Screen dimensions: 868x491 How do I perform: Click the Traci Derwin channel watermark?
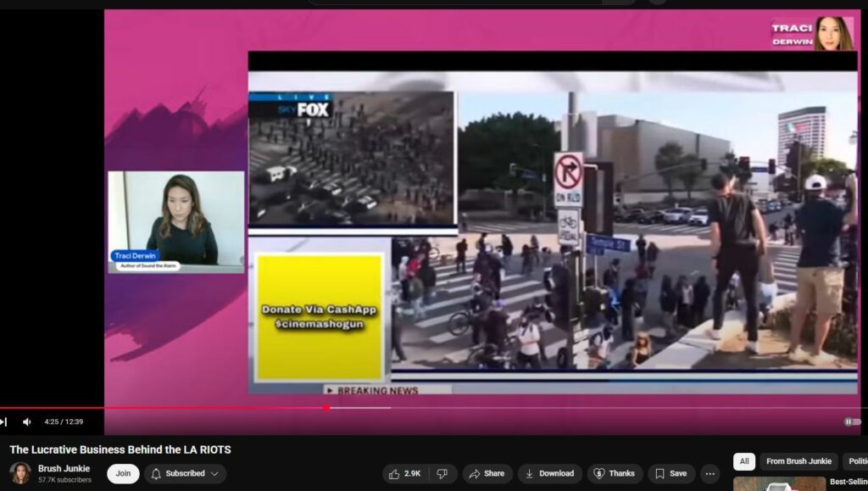[812, 33]
